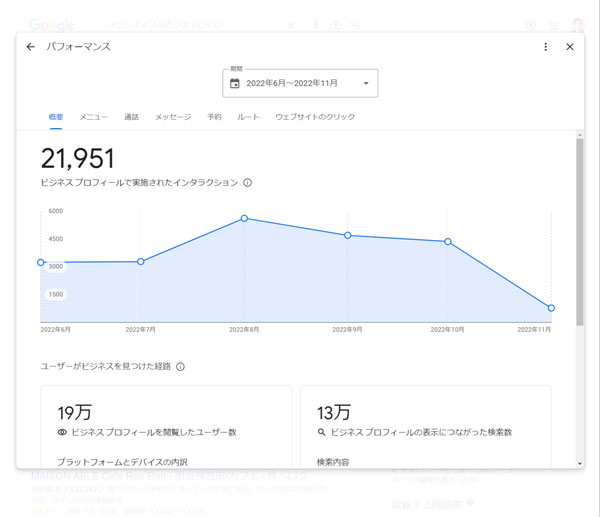Click the パフォーマンス dialog title
This screenshot has height=517, width=600.
pyautogui.click(x=78, y=47)
